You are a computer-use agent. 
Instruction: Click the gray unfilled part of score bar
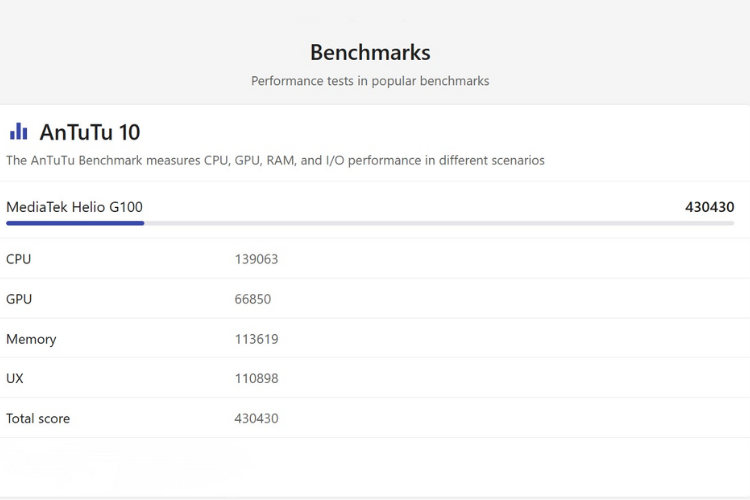(x=440, y=223)
